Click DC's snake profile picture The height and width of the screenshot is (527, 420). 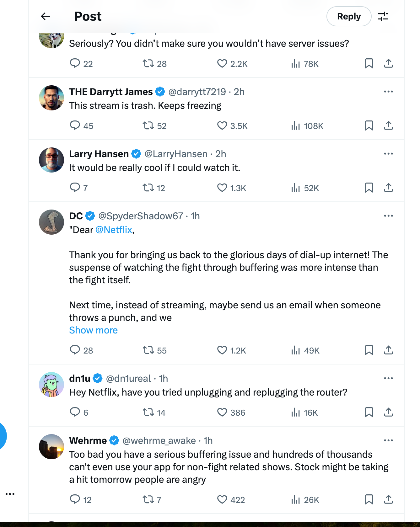[51, 222]
